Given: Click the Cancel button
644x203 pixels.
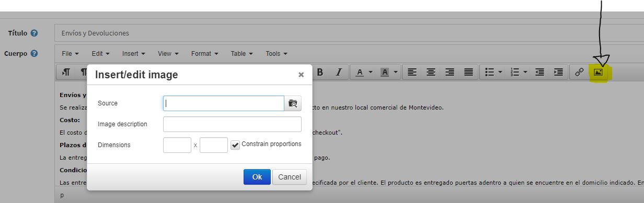Looking at the screenshot, I should tap(290, 177).
